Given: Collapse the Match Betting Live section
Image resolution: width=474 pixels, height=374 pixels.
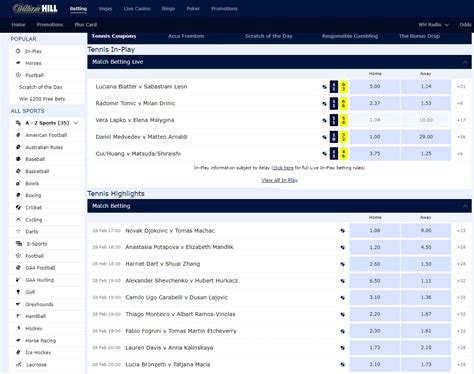Looking at the screenshot, I should click(x=465, y=62).
